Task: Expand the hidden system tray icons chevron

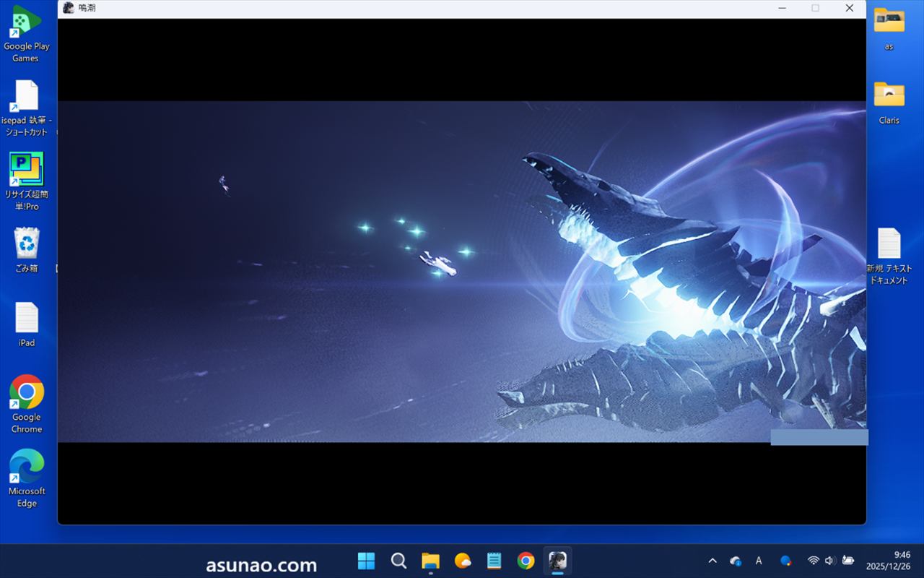Action: coord(712,561)
